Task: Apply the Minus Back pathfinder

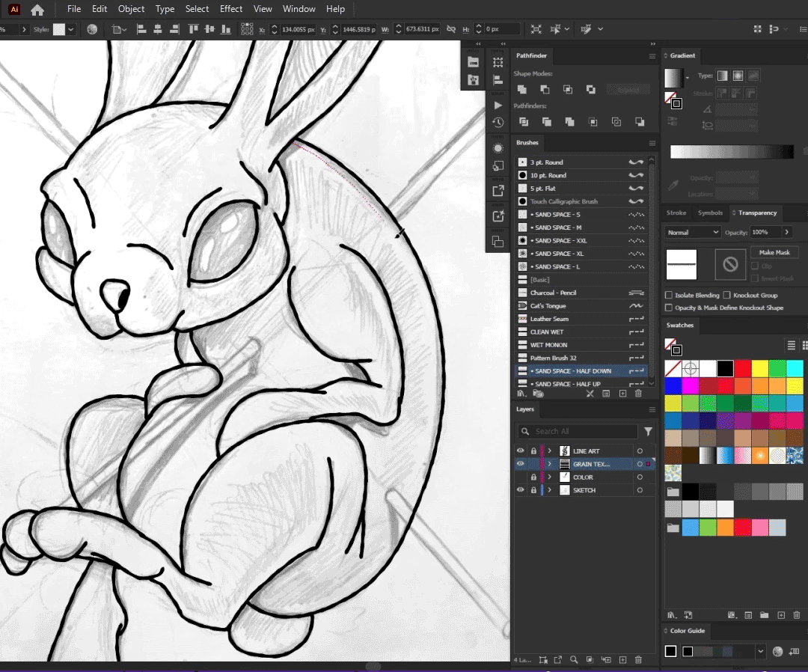Action: [x=640, y=122]
